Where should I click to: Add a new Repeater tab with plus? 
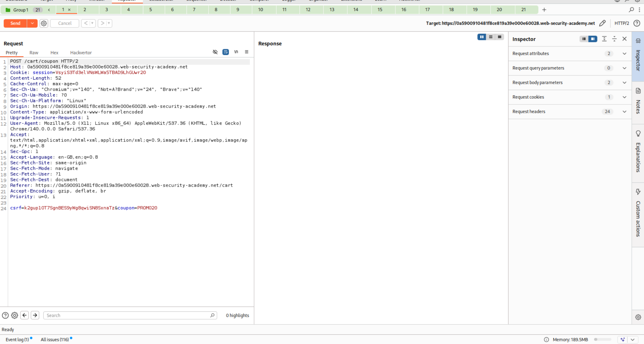coord(544,10)
